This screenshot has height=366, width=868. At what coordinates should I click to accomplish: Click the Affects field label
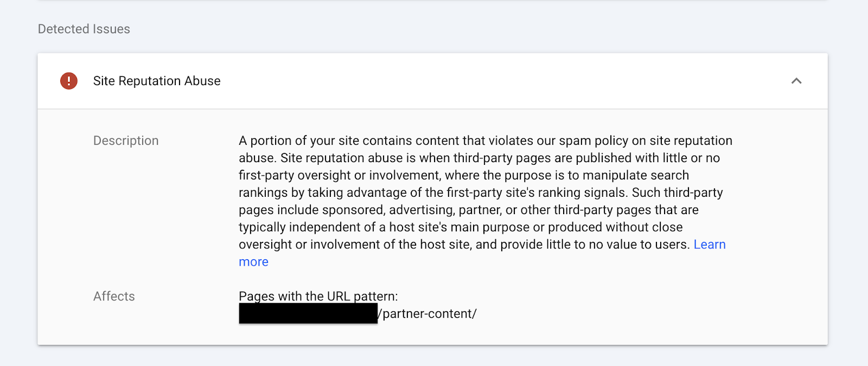click(x=114, y=296)
